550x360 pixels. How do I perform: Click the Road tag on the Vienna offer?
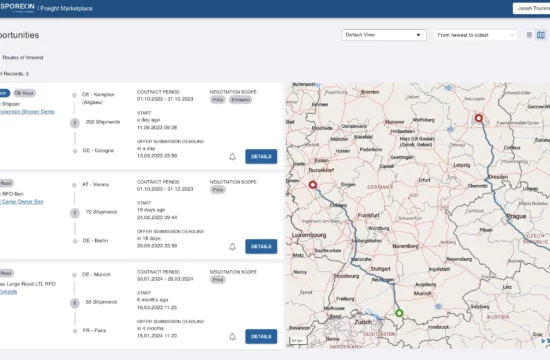pos(6,183)
